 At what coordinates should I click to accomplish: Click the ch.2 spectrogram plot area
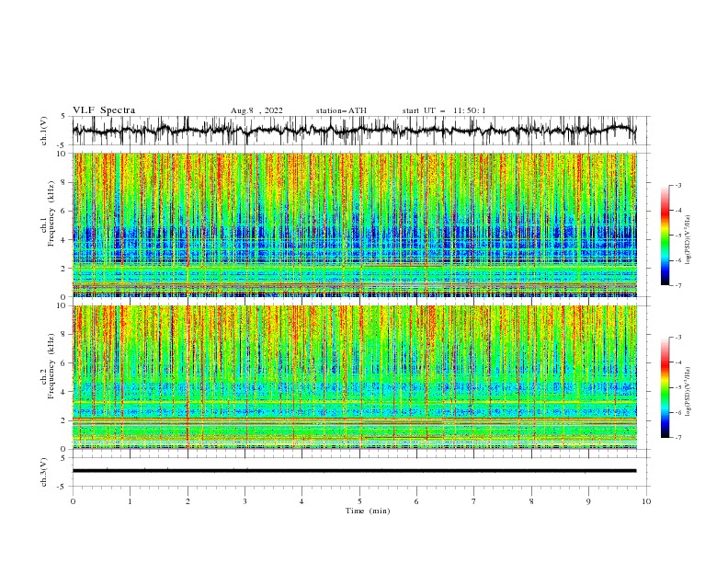click(x=355, y=377)
